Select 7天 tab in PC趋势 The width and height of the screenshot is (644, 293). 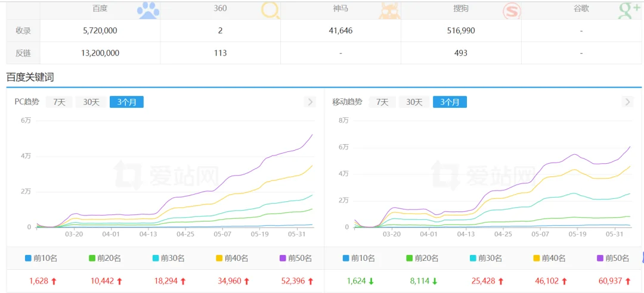point(59,102)
